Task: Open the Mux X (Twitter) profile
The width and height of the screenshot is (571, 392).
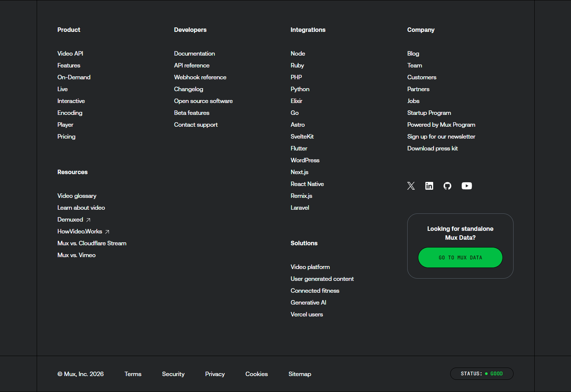Action: click(x=411, y=186)
